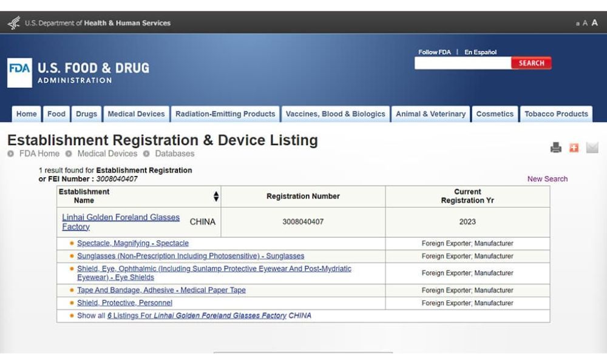Start a New Search
Viewport: 607px width, 364px height.
click(x=548, y=179)
